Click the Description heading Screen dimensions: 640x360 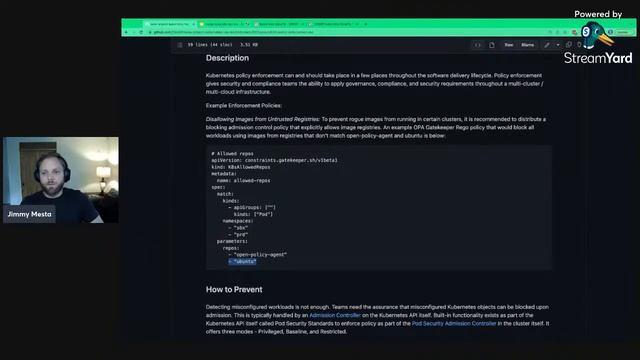pos(227,58)
